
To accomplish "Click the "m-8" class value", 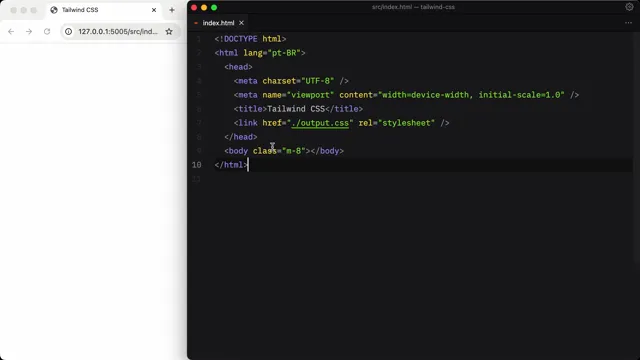I will point(293,151).
